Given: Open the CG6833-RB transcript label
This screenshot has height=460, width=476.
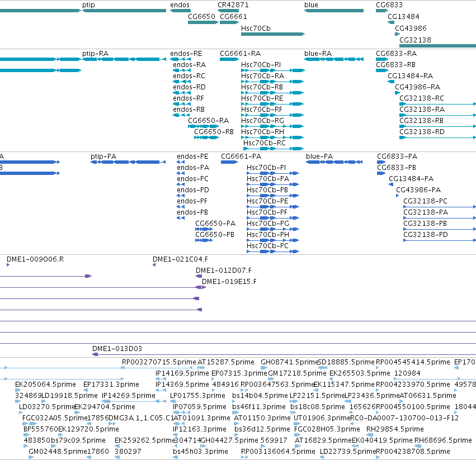Looking at the screenshot, I should pos(395,65).
